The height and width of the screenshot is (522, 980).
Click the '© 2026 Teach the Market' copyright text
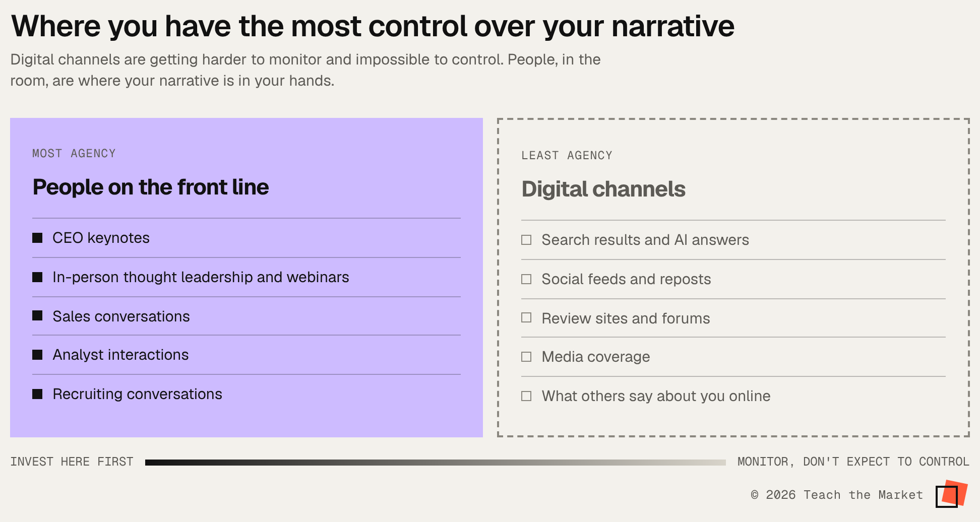pos(837,495)
